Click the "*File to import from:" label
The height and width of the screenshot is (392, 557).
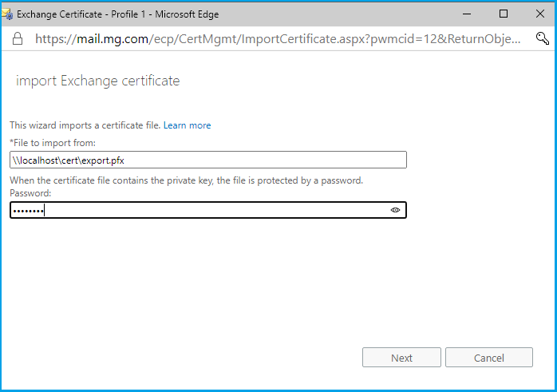click(53, 143)
